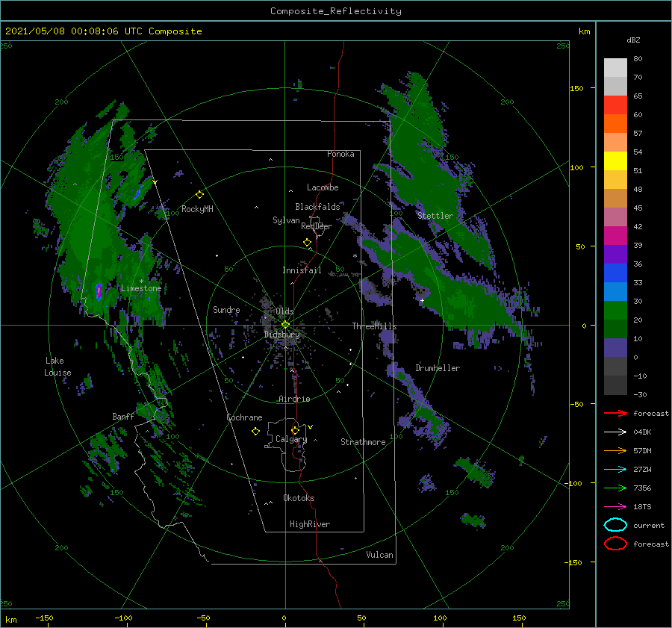Click the 04DK legend text
This screenshot has width=672, height=628.
pyautogui.click(x=642, y=432)
